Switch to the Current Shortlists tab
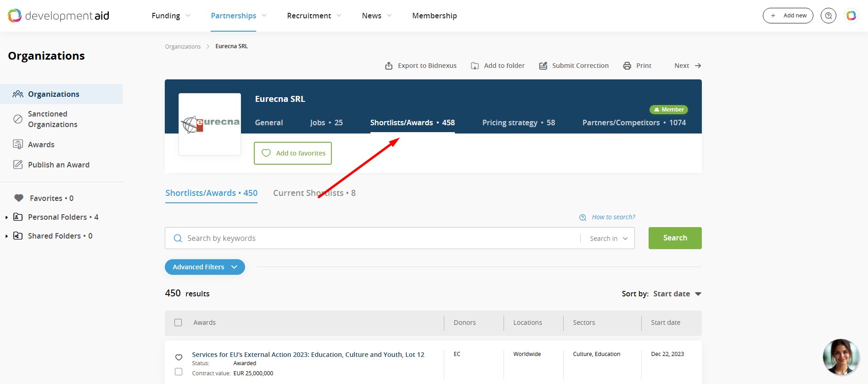868x384 pixels. [314, 193]
